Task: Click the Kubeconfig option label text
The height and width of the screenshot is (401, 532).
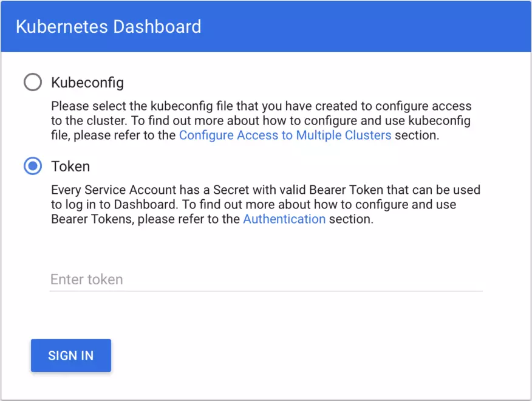Action: click(x=87, y=83)
